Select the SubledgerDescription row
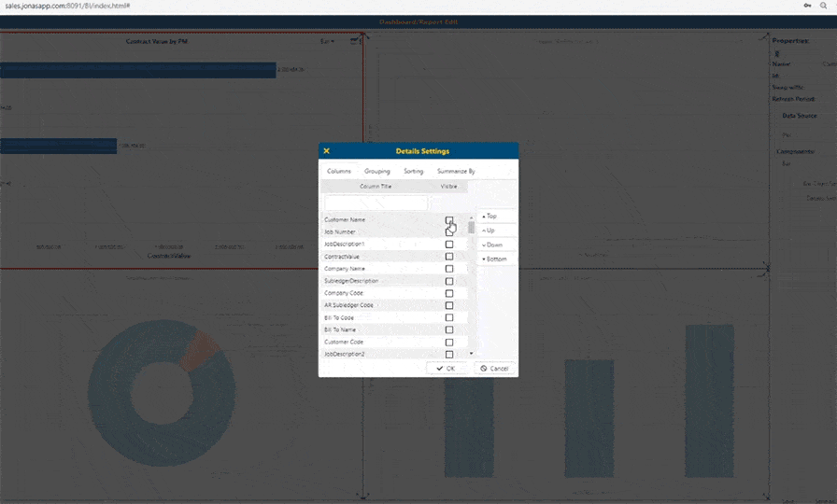 click(394, 281)
